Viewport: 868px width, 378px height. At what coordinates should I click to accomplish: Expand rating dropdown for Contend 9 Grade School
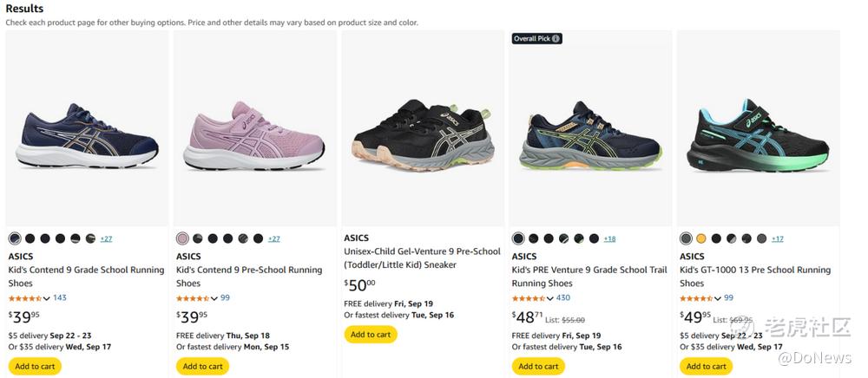coord(47,298)
